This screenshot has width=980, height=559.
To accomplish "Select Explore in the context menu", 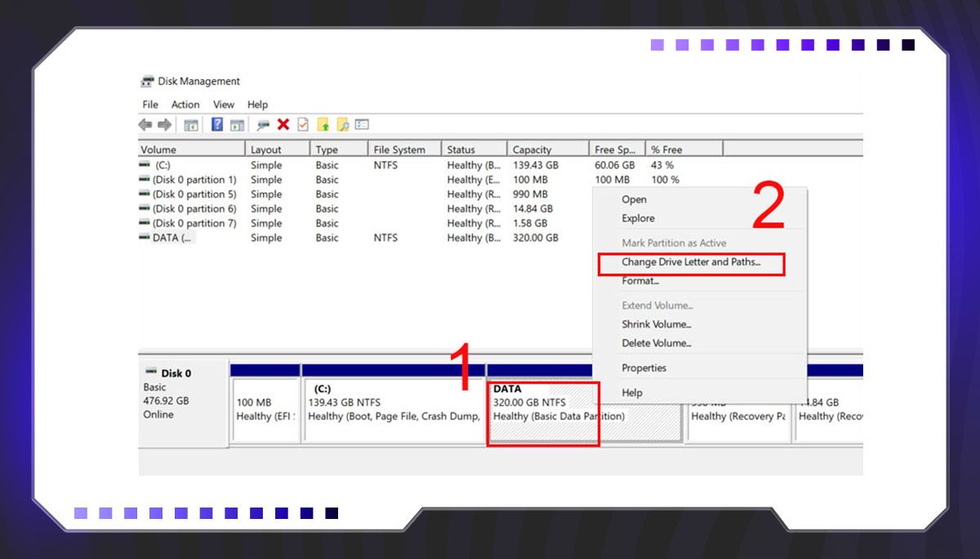I will click(x=638, y=218).
